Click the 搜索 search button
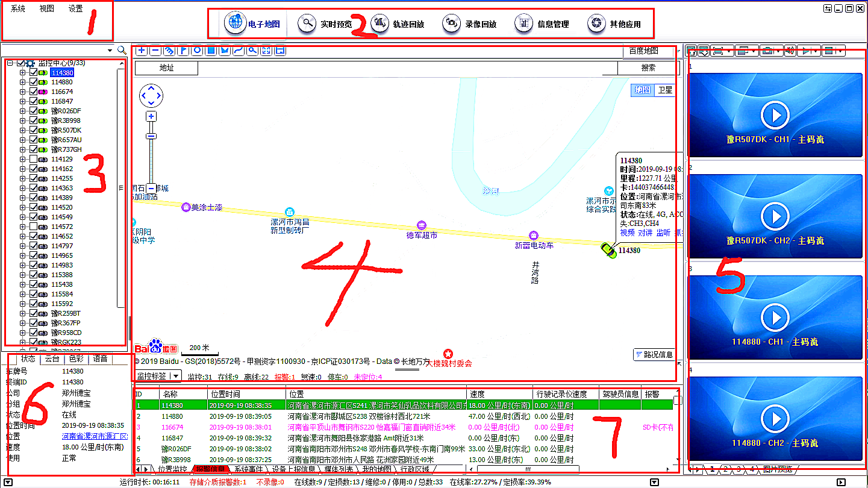This screenshot has width=868, height=488. point(648,68)
